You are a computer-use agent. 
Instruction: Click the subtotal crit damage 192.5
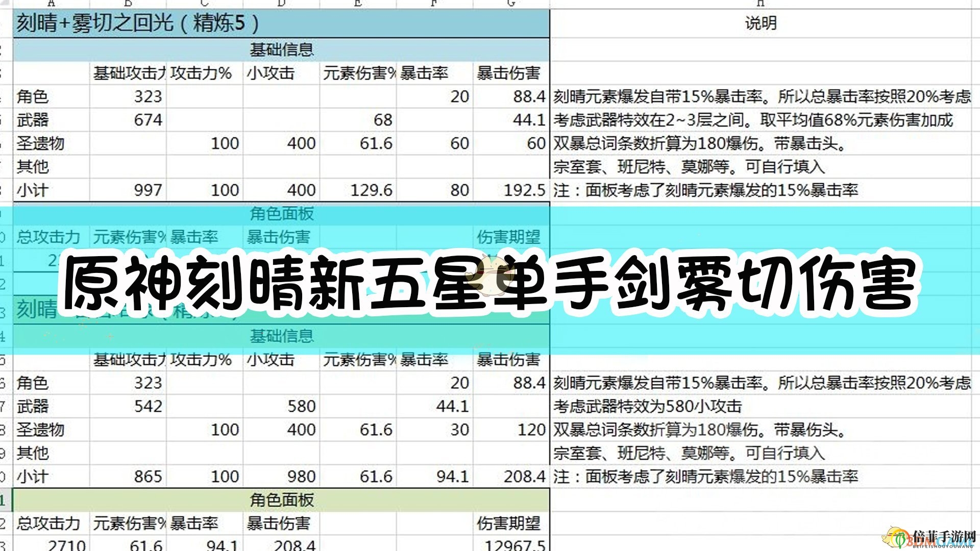(x=511, y=191)
